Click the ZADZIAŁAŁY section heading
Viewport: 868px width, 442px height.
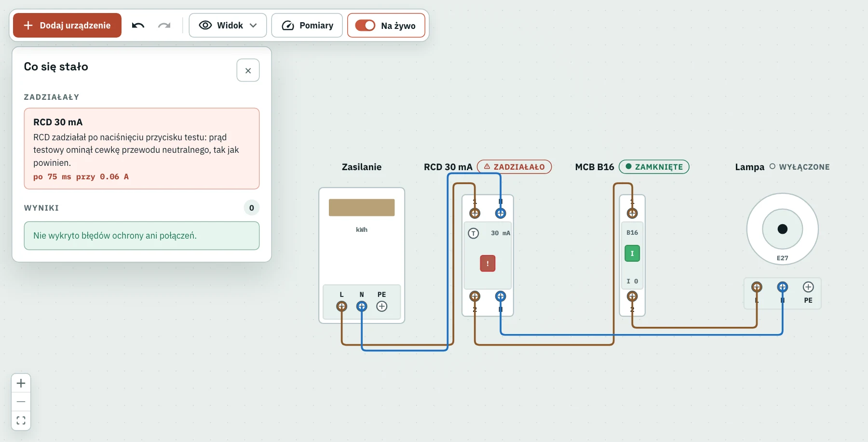52,97
